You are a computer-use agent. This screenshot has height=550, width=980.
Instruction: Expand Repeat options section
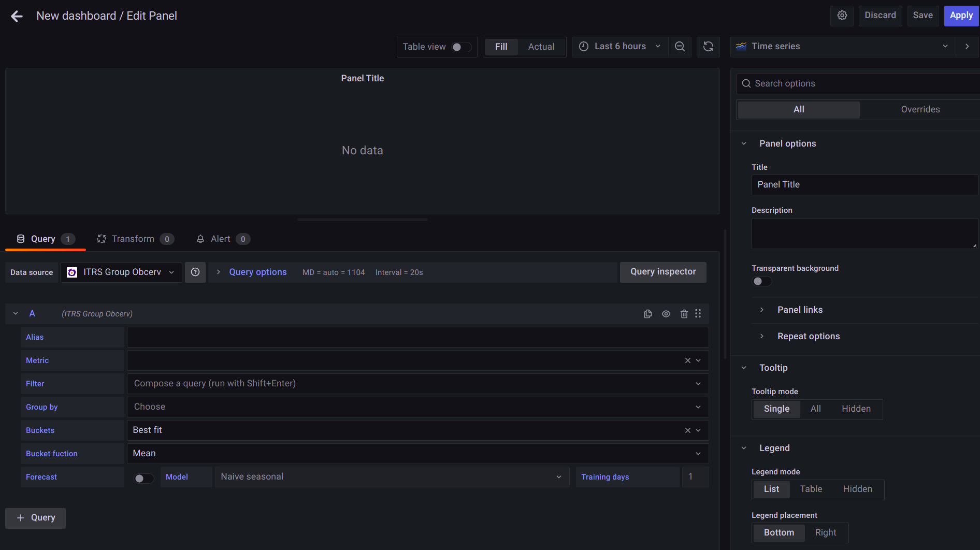[809, 336]
